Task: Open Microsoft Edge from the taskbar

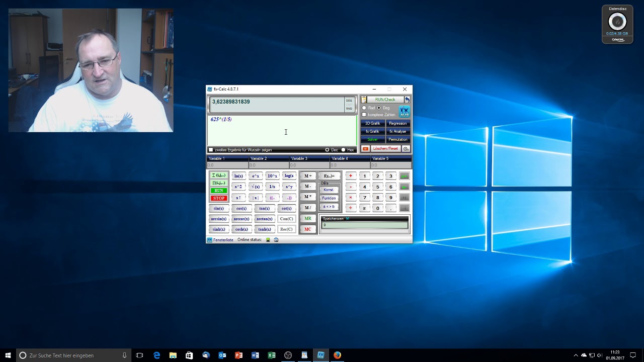Action: point(156,355)
